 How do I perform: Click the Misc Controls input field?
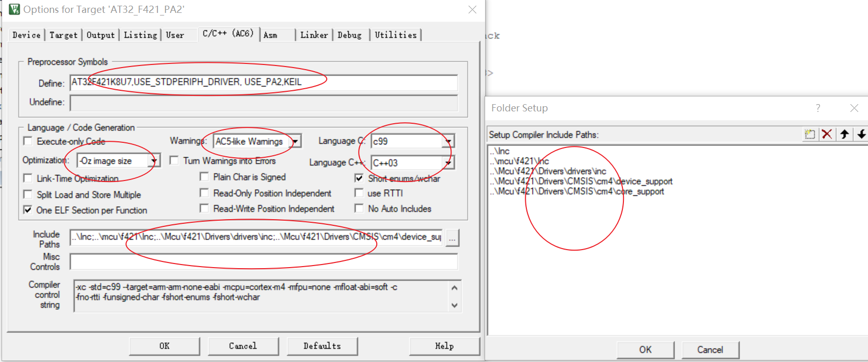(264, 261)
